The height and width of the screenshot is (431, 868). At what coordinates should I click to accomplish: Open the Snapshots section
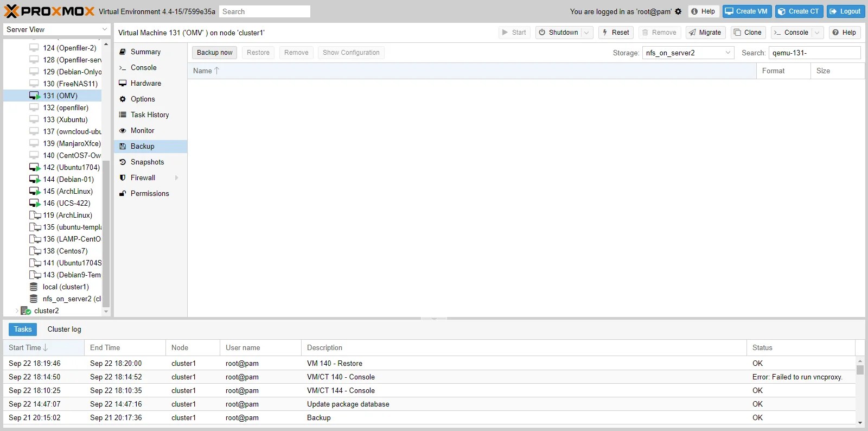click(150, 162)
